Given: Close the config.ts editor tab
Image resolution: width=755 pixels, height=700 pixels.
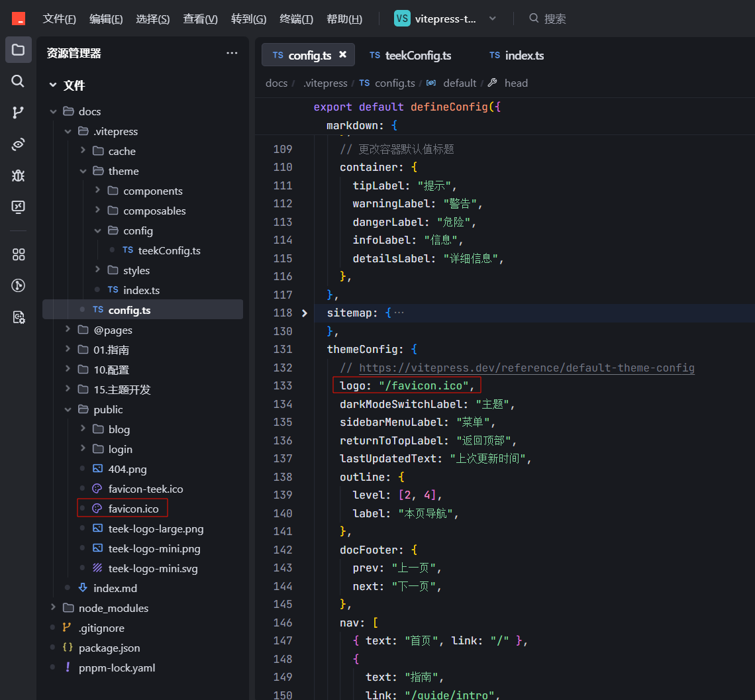Looking at the screenshot, I should point(343,54).
